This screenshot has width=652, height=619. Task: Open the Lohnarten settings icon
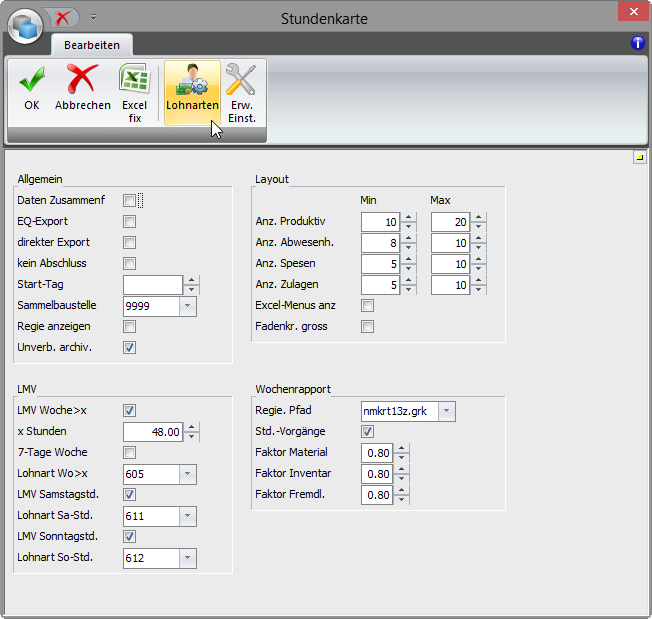click(192, 80)
